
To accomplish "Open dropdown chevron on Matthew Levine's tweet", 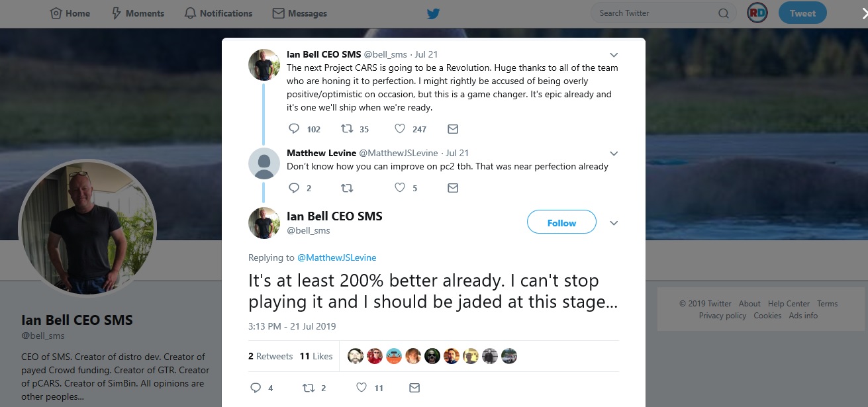I will click(x=614, y=154).
